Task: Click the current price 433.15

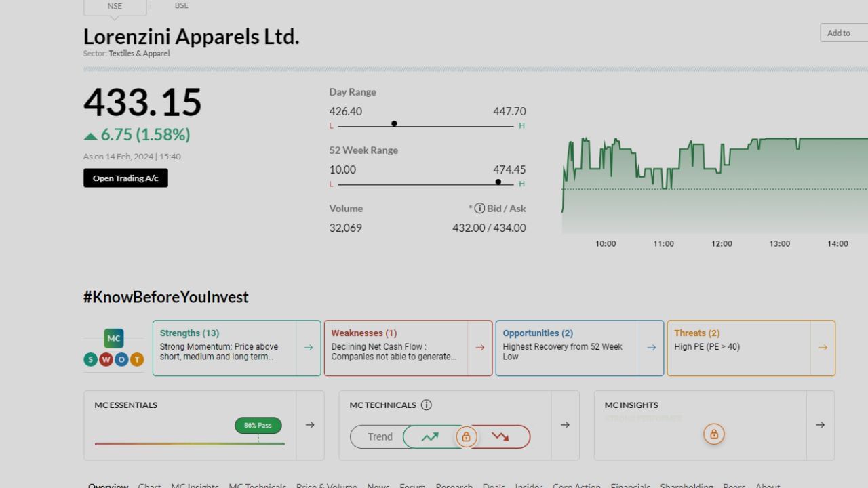Action: 142,102
